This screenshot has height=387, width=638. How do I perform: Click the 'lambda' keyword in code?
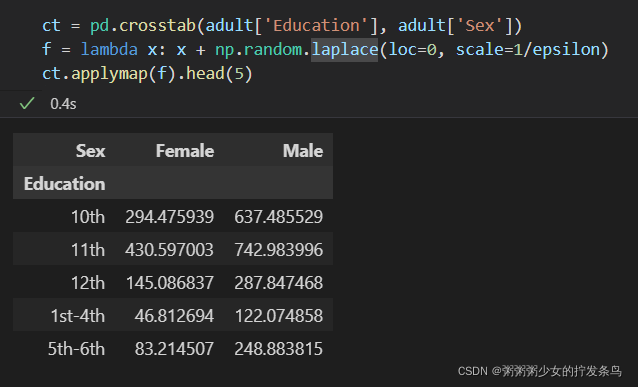[x=109, y=50]
